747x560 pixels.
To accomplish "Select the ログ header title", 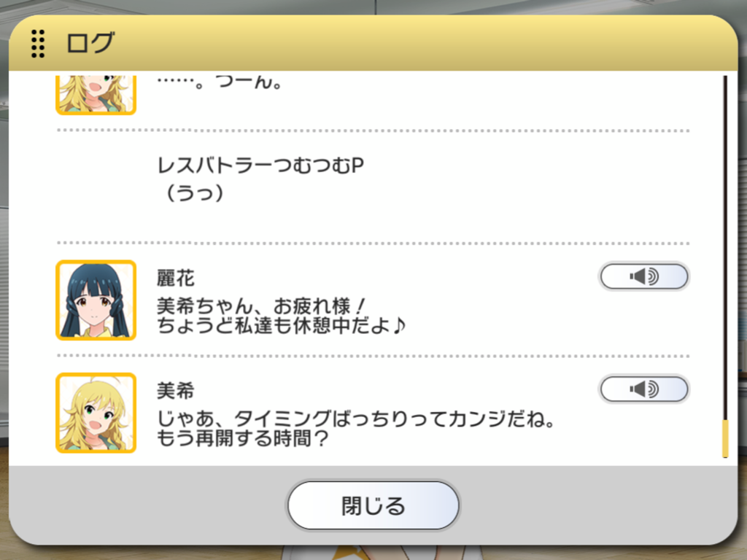I will (x=90, y=43).
